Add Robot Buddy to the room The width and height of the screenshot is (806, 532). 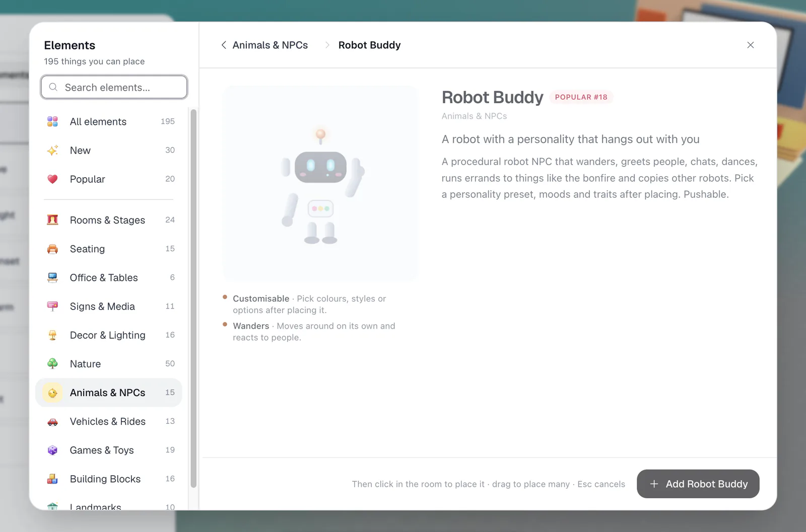pos(698,484)
